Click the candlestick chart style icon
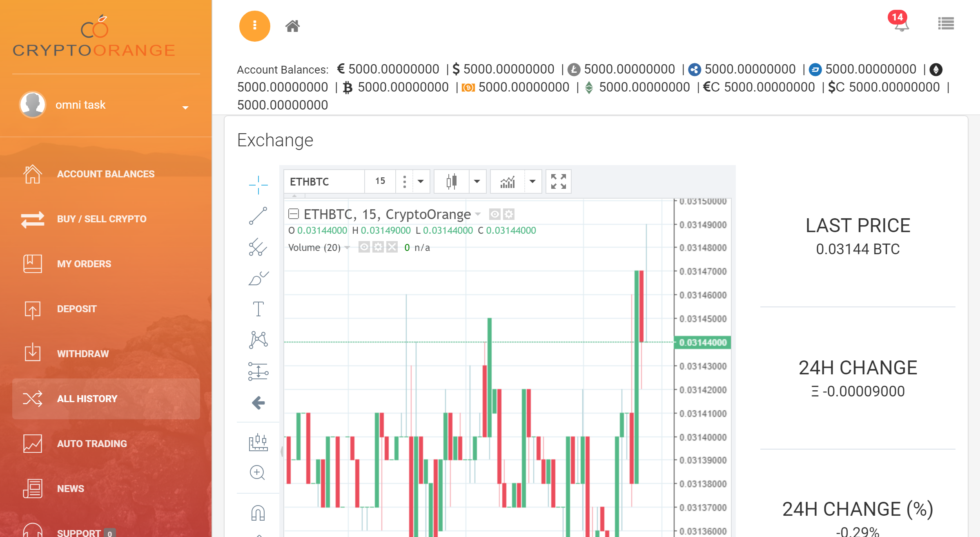 [x=452, y=181]
